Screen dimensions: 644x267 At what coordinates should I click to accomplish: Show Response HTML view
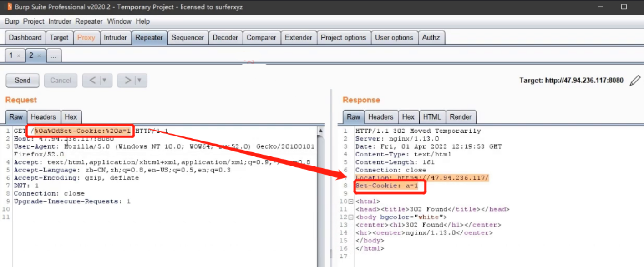click(432, 117)
